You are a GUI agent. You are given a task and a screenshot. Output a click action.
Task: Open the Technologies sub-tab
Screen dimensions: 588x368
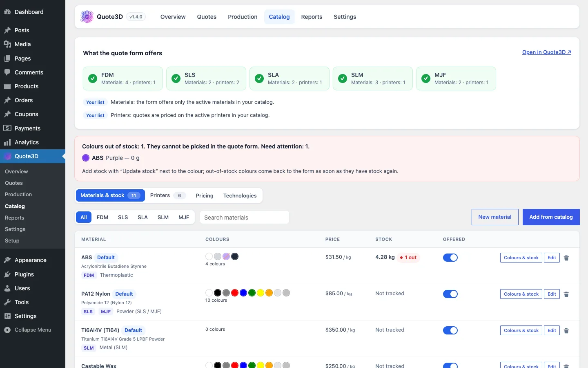coord(240,195)
